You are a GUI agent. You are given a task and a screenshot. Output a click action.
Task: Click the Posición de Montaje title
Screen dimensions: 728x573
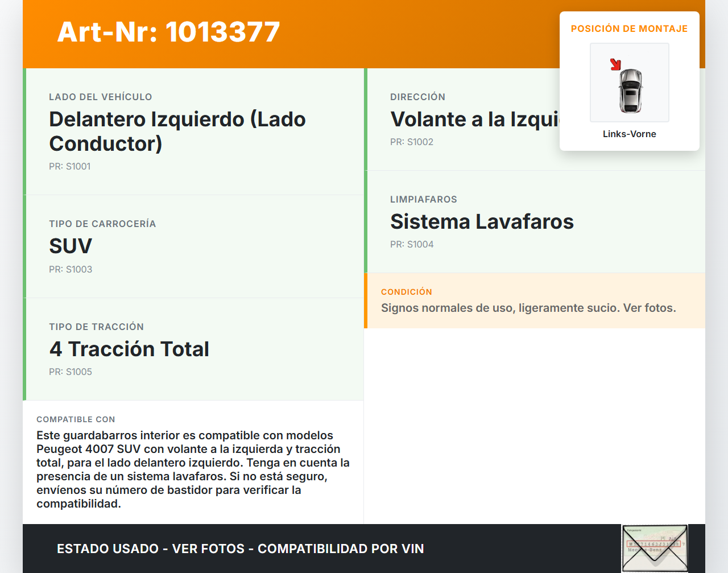tap(629, 29)
